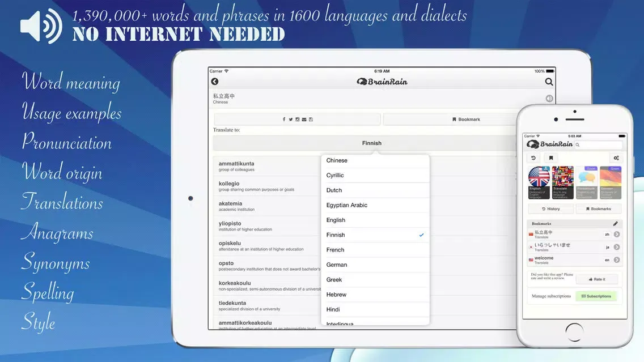644x362 pixels.
Task: Choose Dutch from the language list
Action: click(x=375, y=190)
